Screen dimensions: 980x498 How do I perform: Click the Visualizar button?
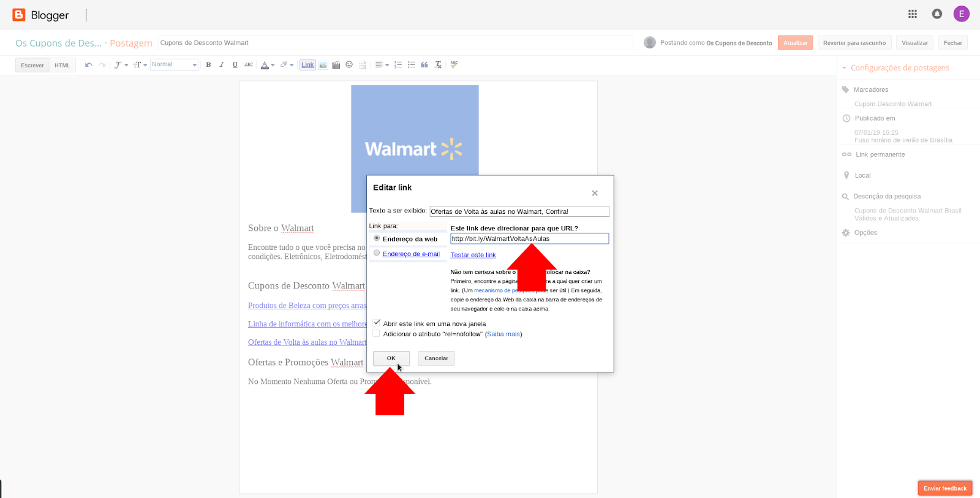[914, 43]
